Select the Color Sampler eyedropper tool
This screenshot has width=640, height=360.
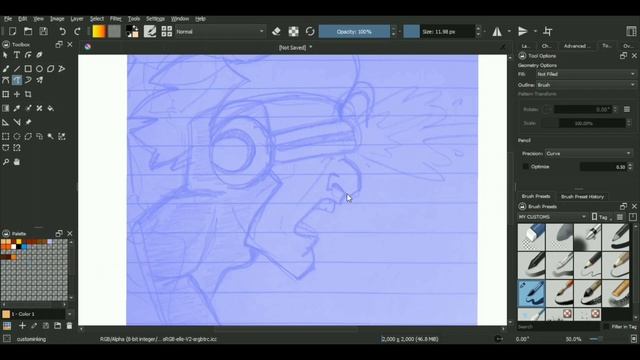pyautogui.click(x=17, y=108)
